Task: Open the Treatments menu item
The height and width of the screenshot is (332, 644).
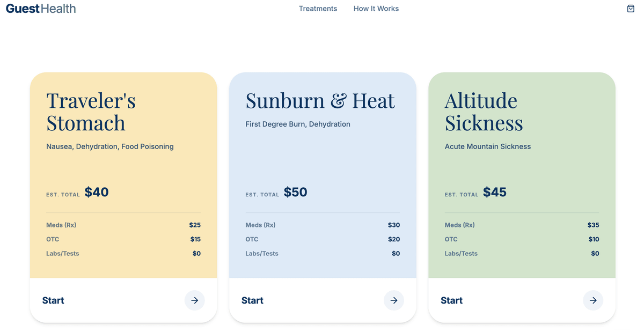Action: (318, 9)
